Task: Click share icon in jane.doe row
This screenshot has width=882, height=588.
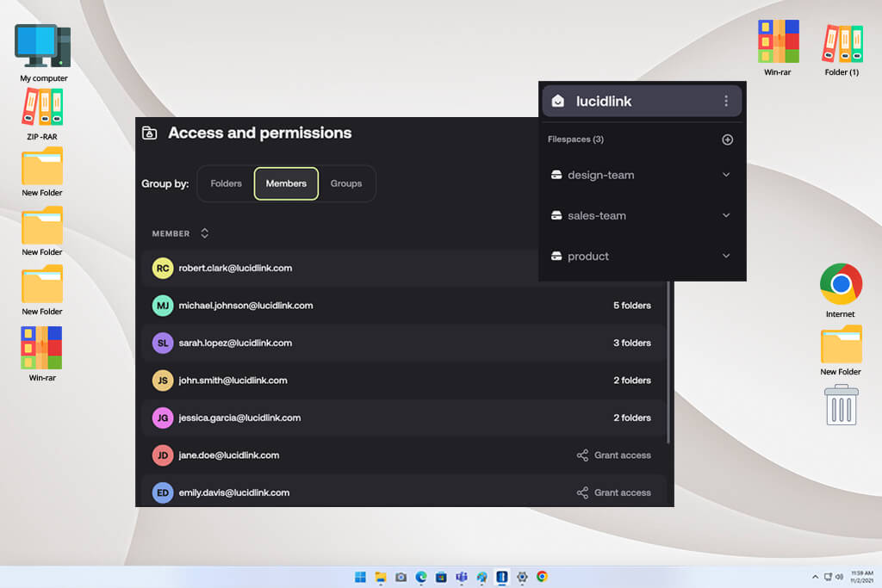Action: pyautogui.click(x=582, y=455)
